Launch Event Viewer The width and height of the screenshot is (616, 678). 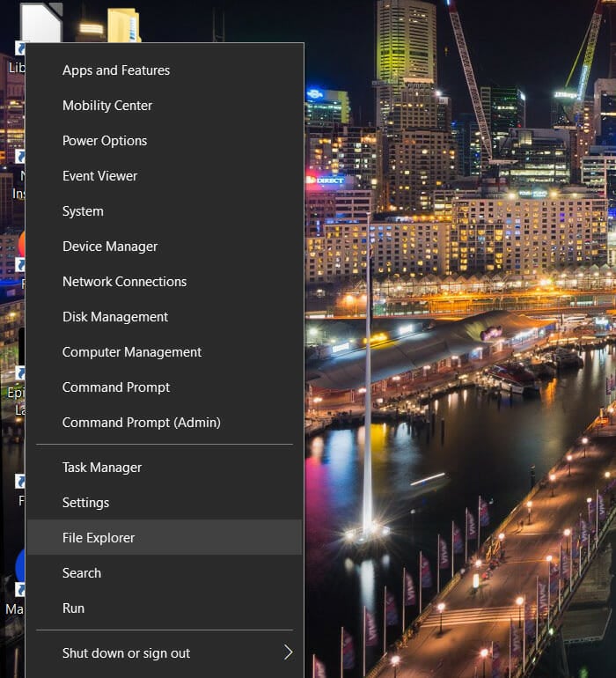point(99,176)
